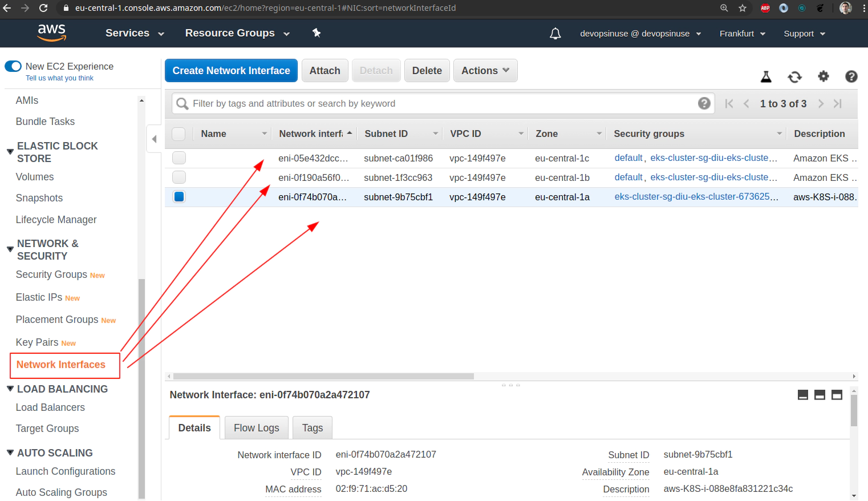
Task: Open the experiments flask icon
Action: pos(766,76)
